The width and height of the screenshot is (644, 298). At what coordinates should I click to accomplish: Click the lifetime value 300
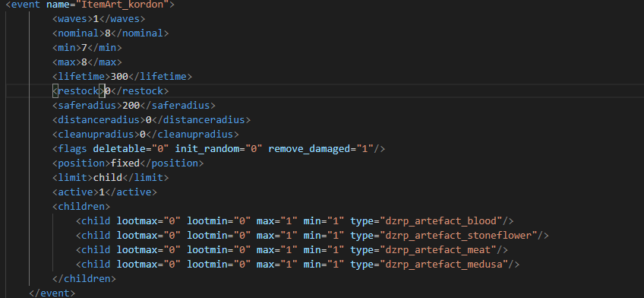(119, 77)
